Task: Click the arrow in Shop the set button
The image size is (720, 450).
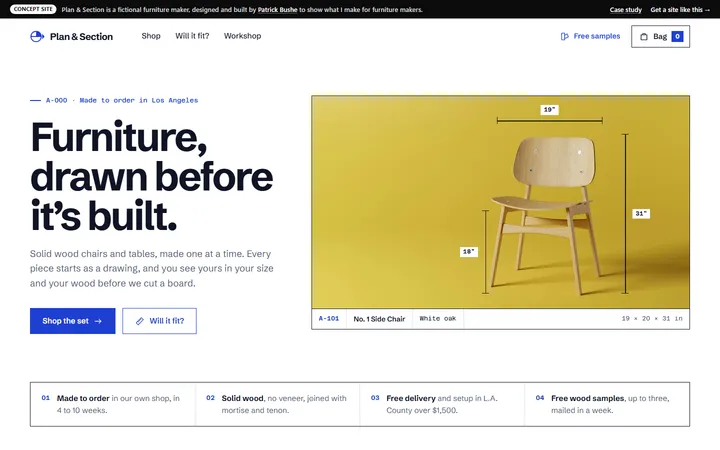Action: pyautogui.click(x=98, y=321)
